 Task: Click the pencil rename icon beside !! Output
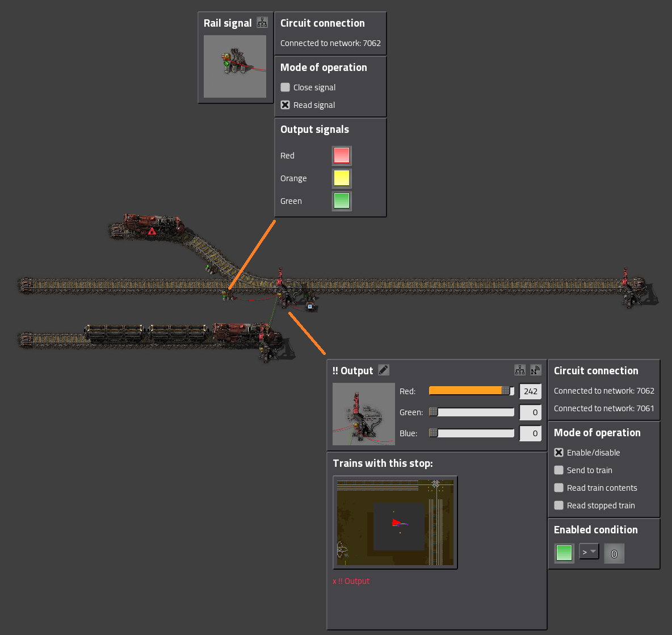(x=384, y=370)
